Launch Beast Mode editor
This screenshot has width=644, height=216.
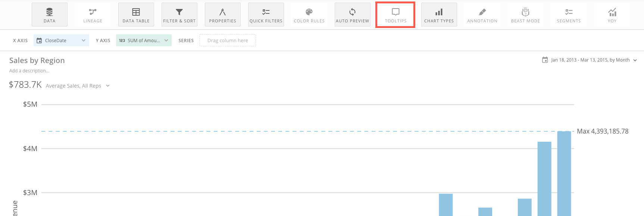[525, 15]
